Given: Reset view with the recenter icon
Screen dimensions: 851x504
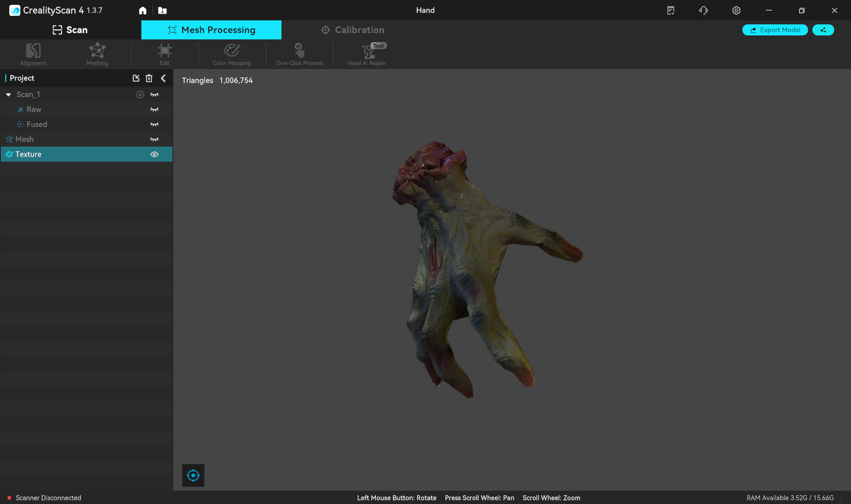Looking at the screenshot, I should pyautogui.click(x=193, y=475).
